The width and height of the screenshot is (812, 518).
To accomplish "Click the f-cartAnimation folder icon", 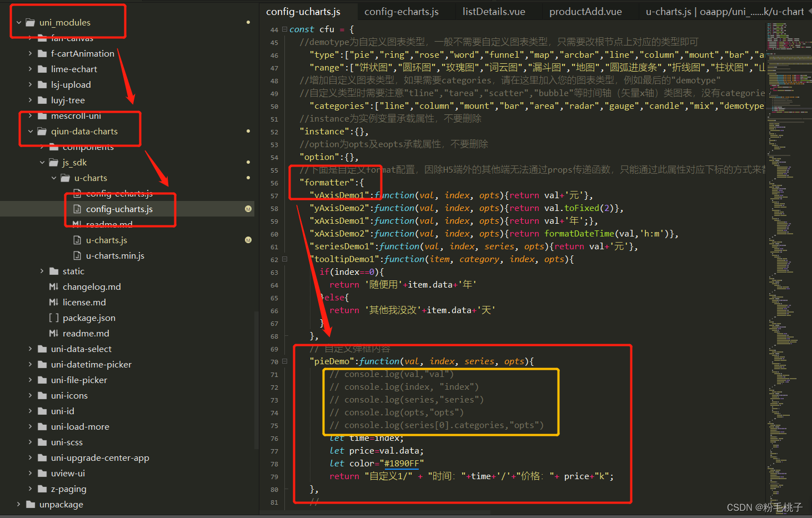I will [42, 54].
